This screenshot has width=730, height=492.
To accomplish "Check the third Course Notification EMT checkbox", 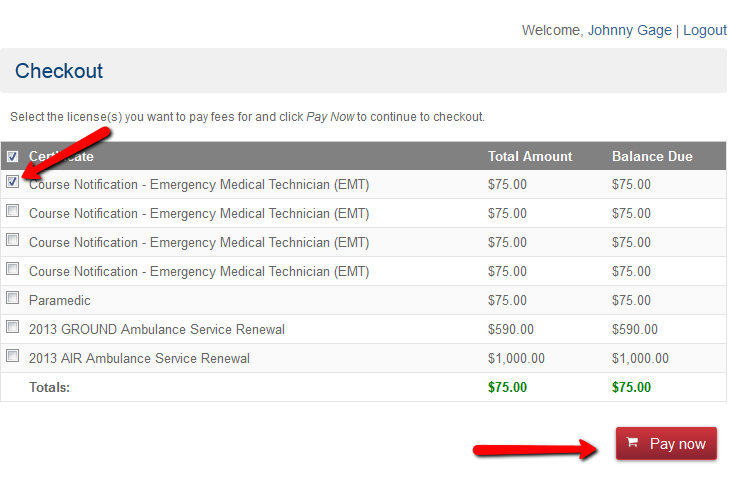I will tap(13, 240).
